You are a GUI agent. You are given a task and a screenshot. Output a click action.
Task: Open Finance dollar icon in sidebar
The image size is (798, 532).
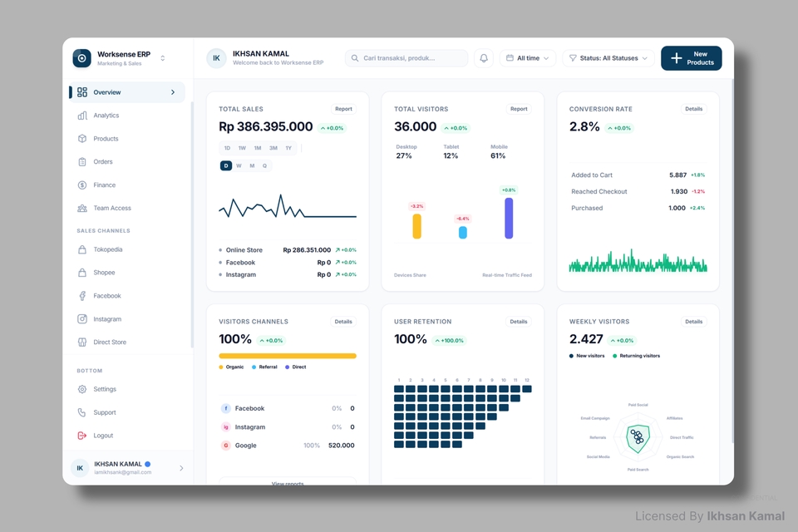[x=82, y=185]
